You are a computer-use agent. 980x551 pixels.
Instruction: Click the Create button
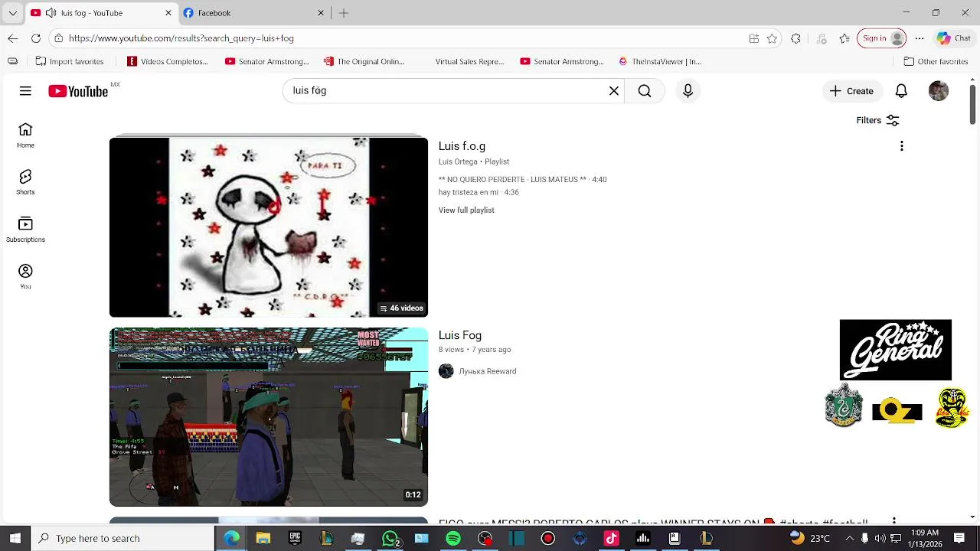pos(851,91)
